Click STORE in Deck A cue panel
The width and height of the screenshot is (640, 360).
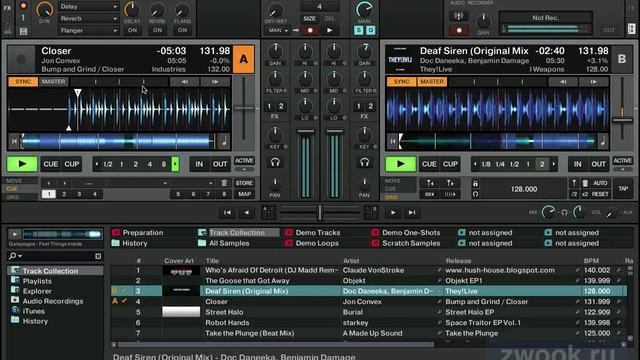click(x=244, y=183)
